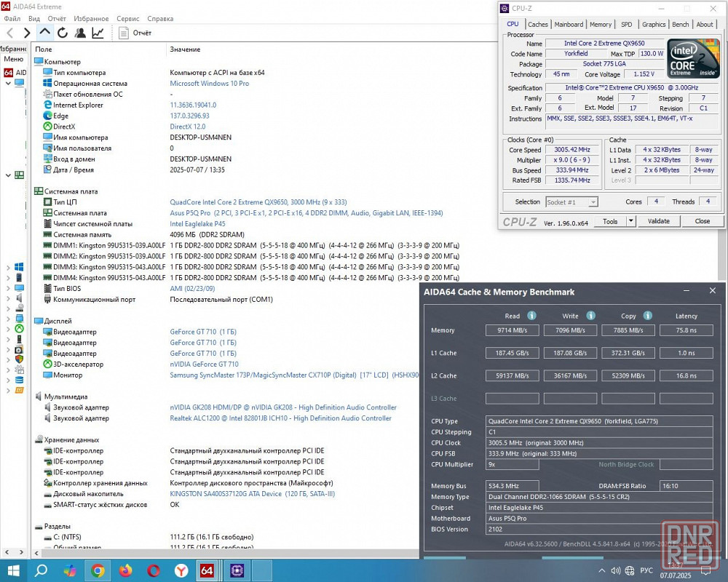
Task: Click the Read info icon in the benchmark window
Action: 531,316
